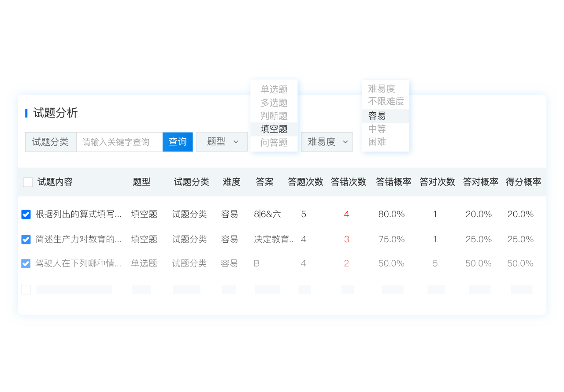The height and width of the screenshot is (392, 564).
Task: Choose 问答题 from question type list
Action: coord(274,142)
